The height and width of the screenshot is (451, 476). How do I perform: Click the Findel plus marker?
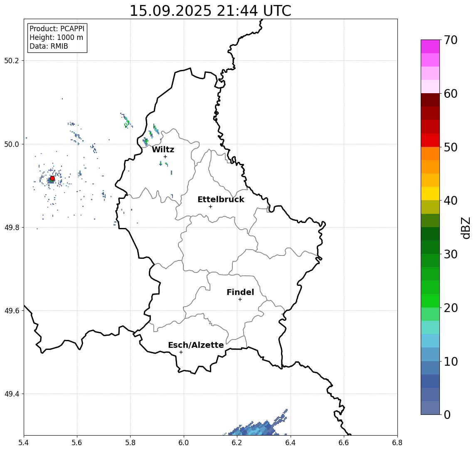[240, 300]
